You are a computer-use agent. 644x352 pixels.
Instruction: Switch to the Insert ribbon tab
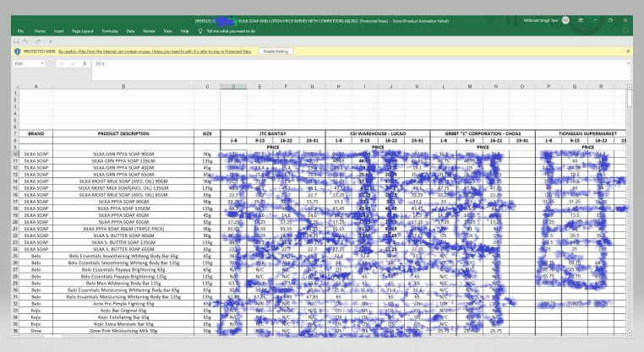coord(58,31)
